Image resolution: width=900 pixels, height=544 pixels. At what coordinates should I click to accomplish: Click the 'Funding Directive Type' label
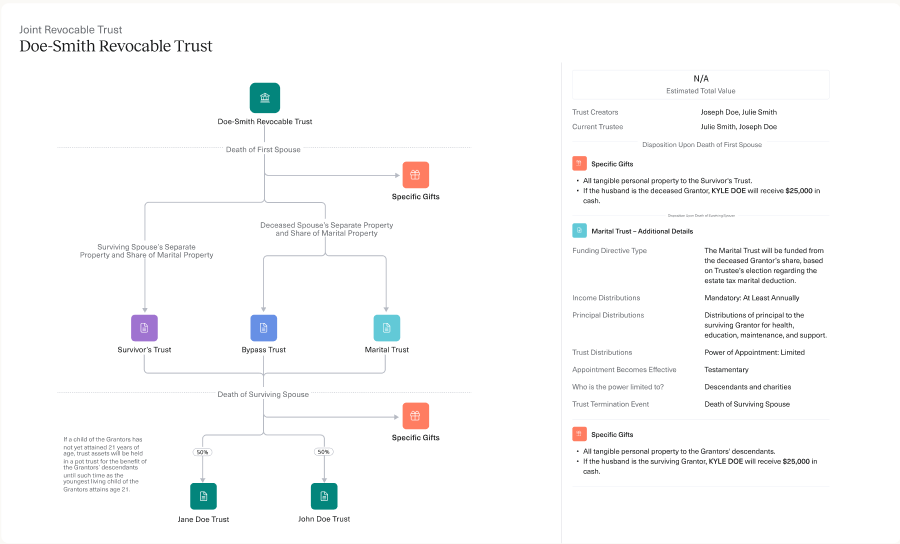(x=610, y=251)
